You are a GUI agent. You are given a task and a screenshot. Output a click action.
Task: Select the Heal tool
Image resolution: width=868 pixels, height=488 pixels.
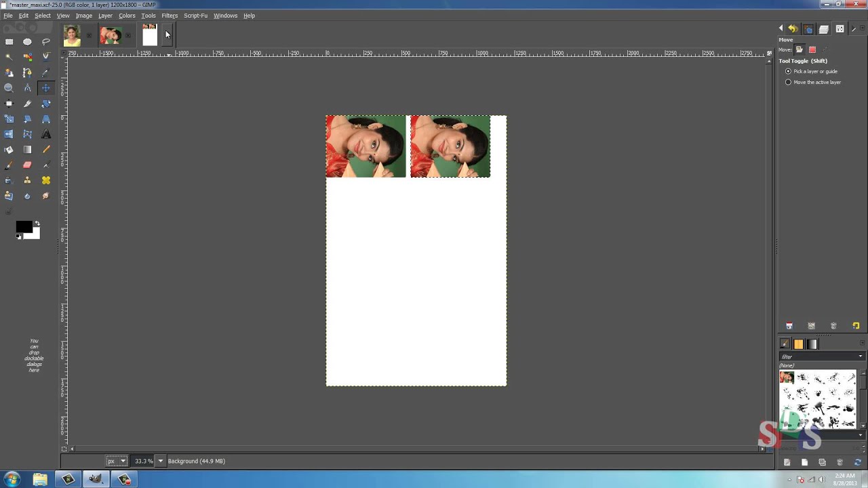coord(46,180)
